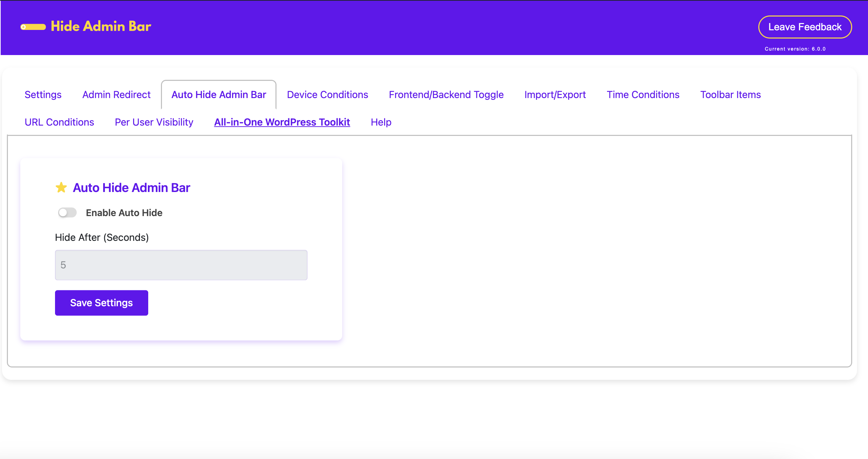Switch to the Admin Redirect tab
The width and height of the screenshot is (868, 459).
point(117,95)
